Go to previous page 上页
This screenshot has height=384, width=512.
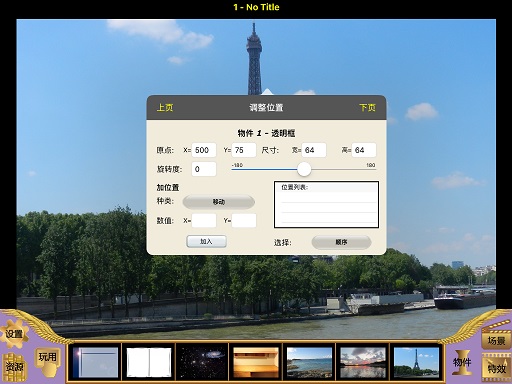tap(165, 108)
